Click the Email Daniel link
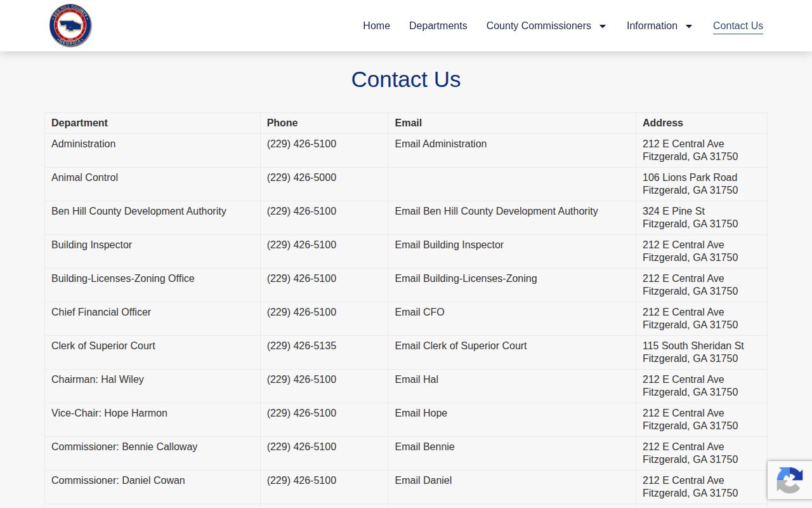Screen dimensions: 812x508 pyautogui.click(x=423, y=480)
